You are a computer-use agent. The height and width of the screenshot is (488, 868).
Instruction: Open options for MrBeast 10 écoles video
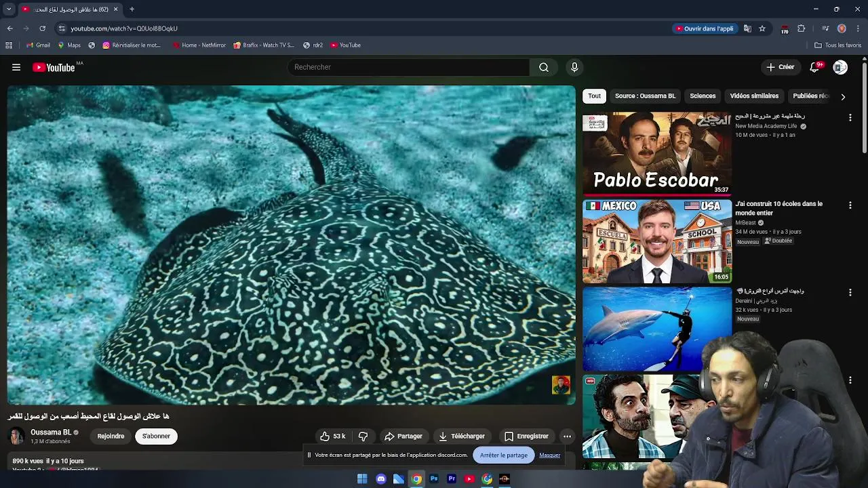point(850,205)
